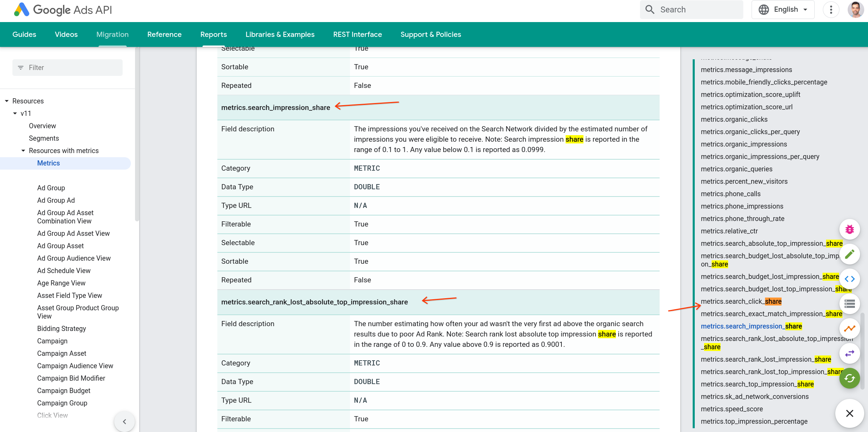Screen dimensions: 868x432
Task: Collapse Resources with metrics node
Action: pyautogui.click(x=23, y=151)
